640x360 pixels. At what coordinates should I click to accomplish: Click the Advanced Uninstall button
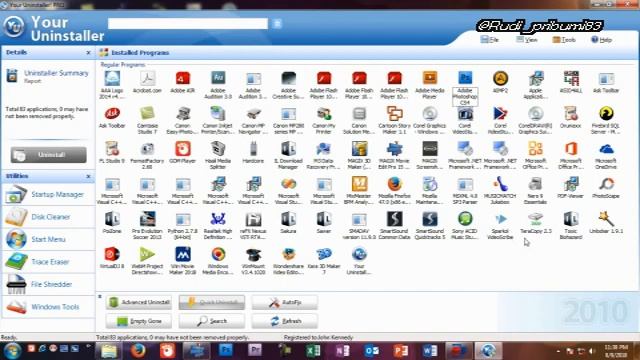click(139, 302)
